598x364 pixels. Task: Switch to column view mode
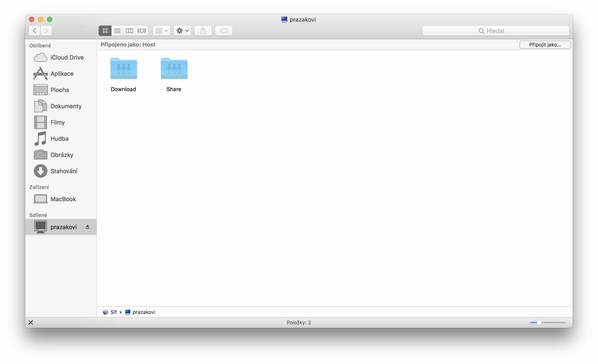click(x=129, y=31)
